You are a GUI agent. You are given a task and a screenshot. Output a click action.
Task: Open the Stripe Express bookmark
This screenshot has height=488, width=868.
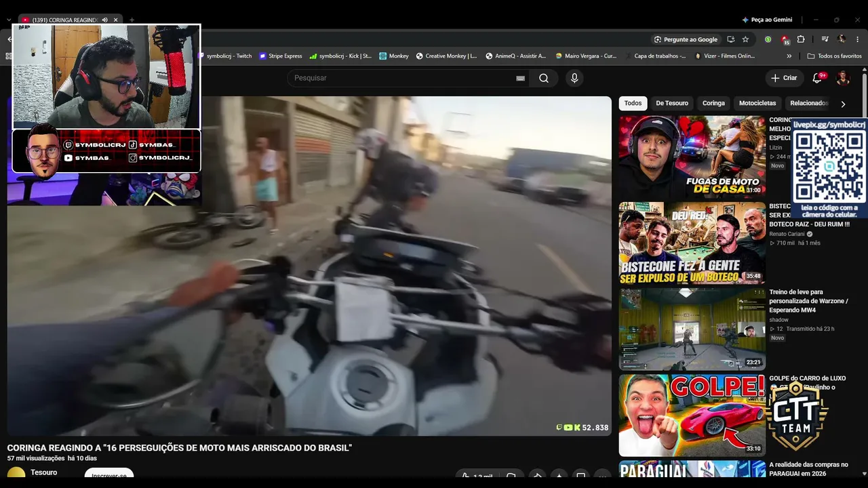[x=281, y=56]
